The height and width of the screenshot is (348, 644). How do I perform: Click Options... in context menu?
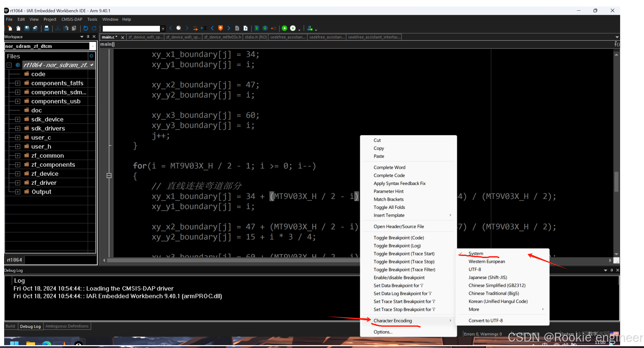click(x=383, y=332)
